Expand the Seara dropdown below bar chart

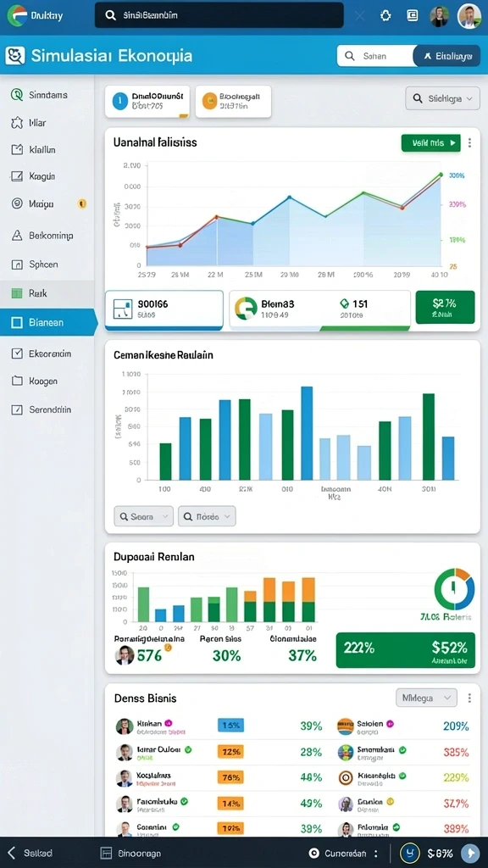tap(143, 516)
